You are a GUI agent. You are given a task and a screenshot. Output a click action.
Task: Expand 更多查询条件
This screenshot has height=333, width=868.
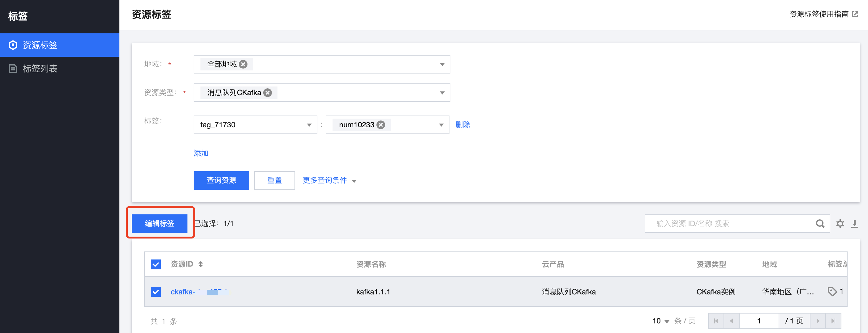click(329, 180)
